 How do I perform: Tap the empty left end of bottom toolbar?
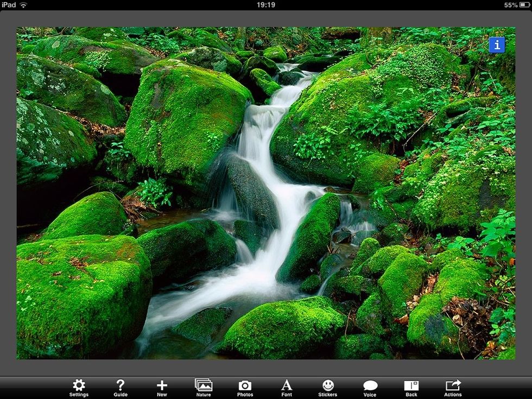click(x=27, y=388)
